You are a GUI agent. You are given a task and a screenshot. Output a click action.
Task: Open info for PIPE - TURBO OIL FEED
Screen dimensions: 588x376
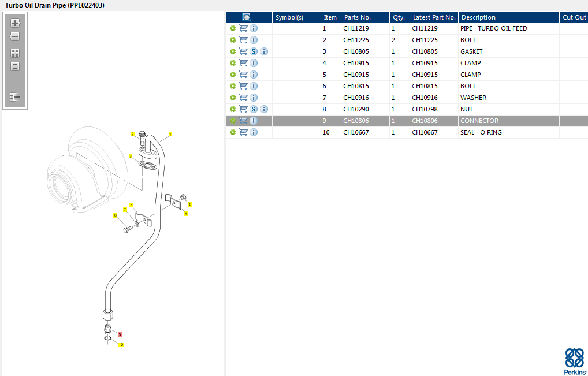pos(254,28)
